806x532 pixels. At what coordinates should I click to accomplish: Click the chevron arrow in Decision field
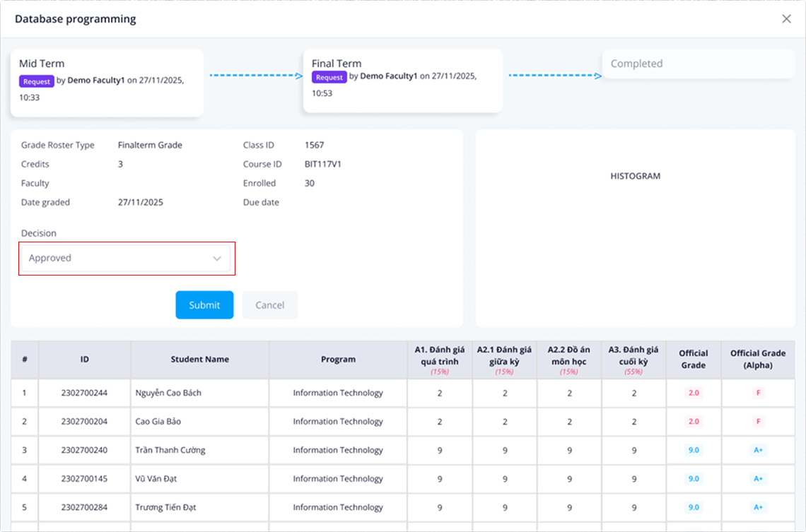pyautogui.click(x=217, y=259)
